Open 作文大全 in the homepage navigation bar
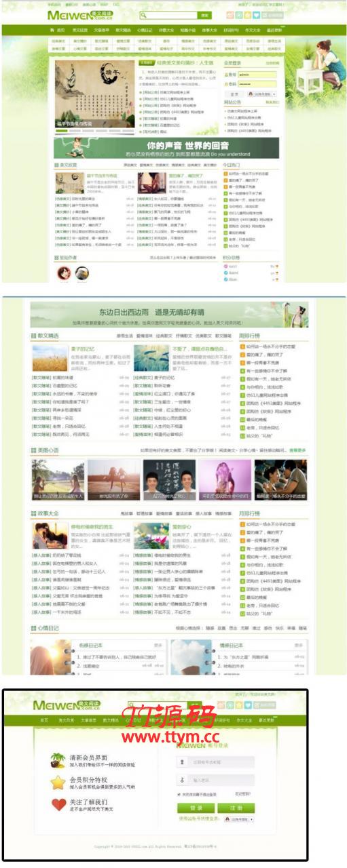 [x=252, y=30]
